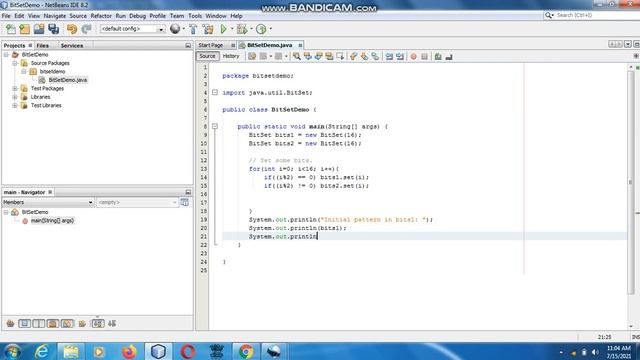Open the Refactor menu
This screenshot has width=640, height=360.
pos(101,16)
